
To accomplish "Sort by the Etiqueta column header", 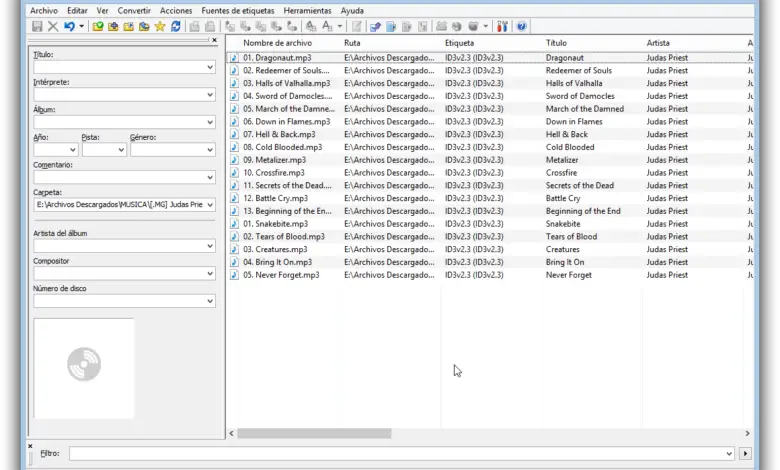I will (x=459, y=43).
